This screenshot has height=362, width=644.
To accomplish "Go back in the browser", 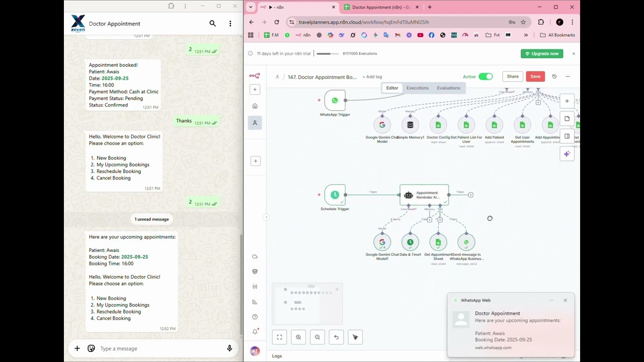I will click(x=252, y=22).
